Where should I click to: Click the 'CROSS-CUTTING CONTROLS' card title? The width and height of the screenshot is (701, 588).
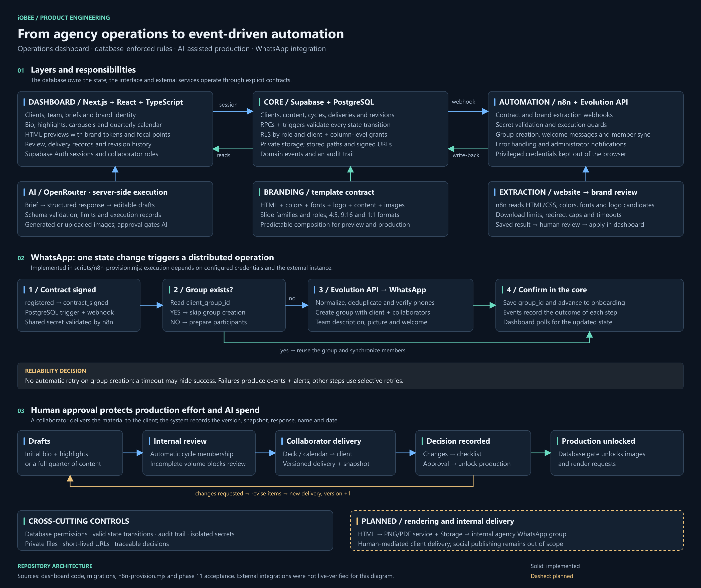click(x=78, y=521)
